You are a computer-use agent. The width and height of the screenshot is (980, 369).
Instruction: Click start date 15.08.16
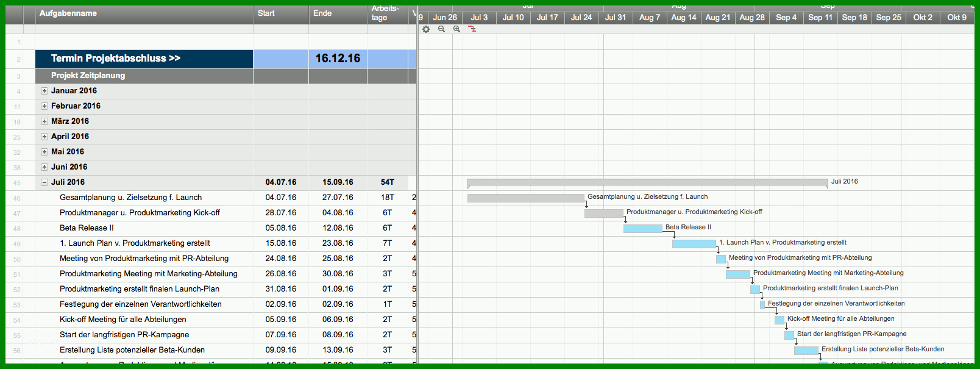(x=281, y=243)
